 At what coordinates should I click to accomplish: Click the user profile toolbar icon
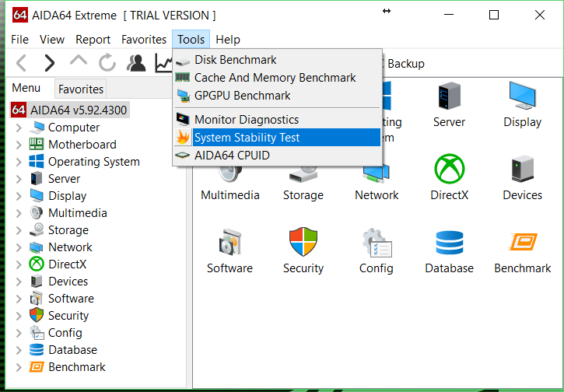coord(136,63)
